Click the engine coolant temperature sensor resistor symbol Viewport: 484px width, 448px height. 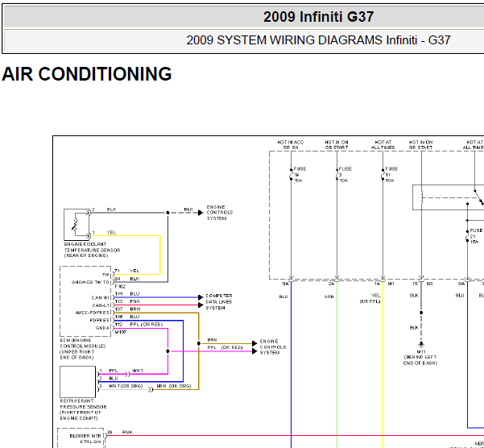coord(75,224)
